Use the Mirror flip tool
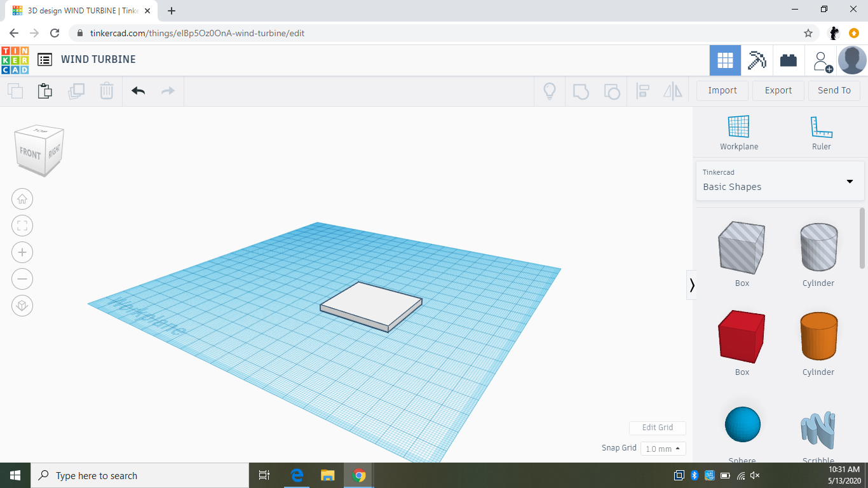Screen dimensions: 868x488 (x=672, y=91)
